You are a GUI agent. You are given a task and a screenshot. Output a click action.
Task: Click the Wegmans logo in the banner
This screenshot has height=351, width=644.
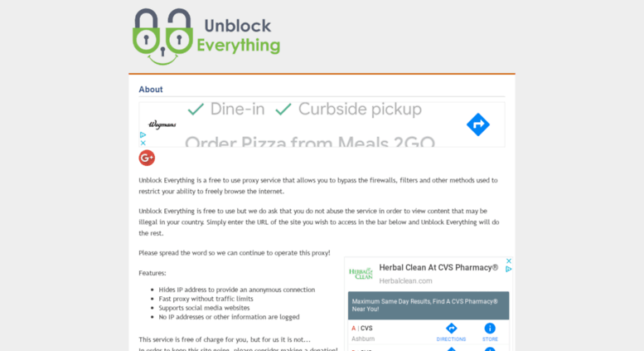[x=162, y=124]
